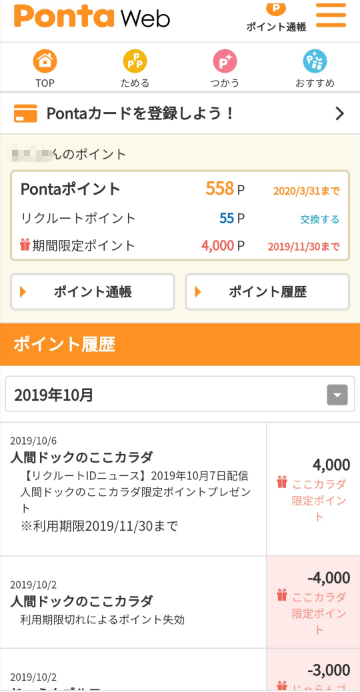Click the Ponta Web logo
Screen dimensions: 360x692
92,17
